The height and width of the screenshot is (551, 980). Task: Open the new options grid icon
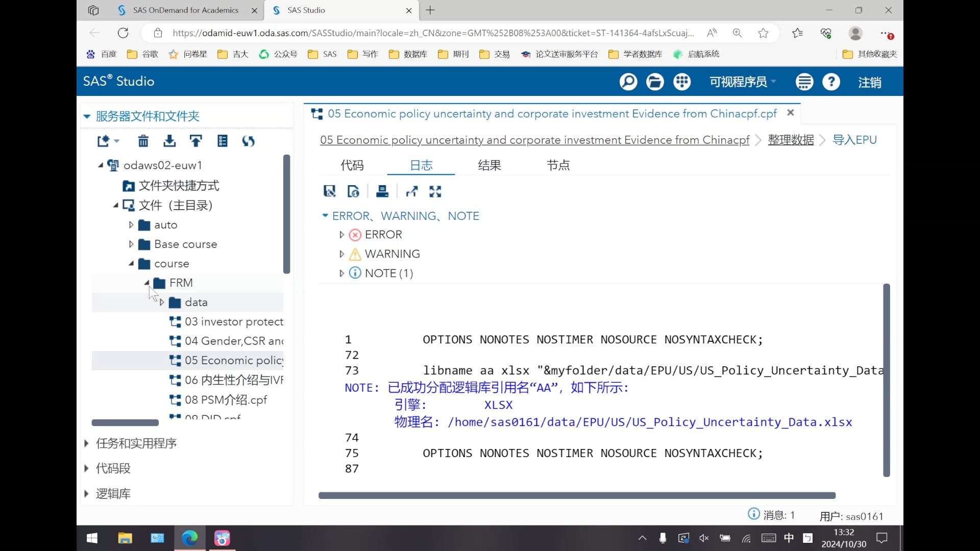click(x=682, y=82)
